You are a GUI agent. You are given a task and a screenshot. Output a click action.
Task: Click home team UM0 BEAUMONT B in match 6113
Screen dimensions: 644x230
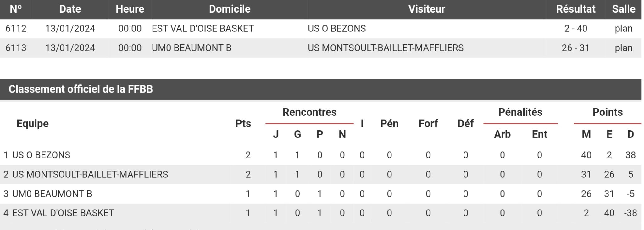click(x=192, y=48)
